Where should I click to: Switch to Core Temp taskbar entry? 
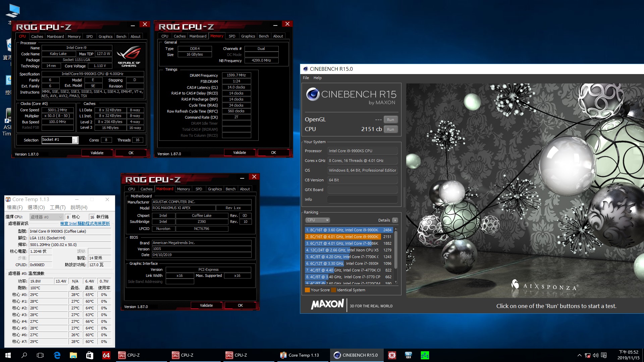pos(302,355)
